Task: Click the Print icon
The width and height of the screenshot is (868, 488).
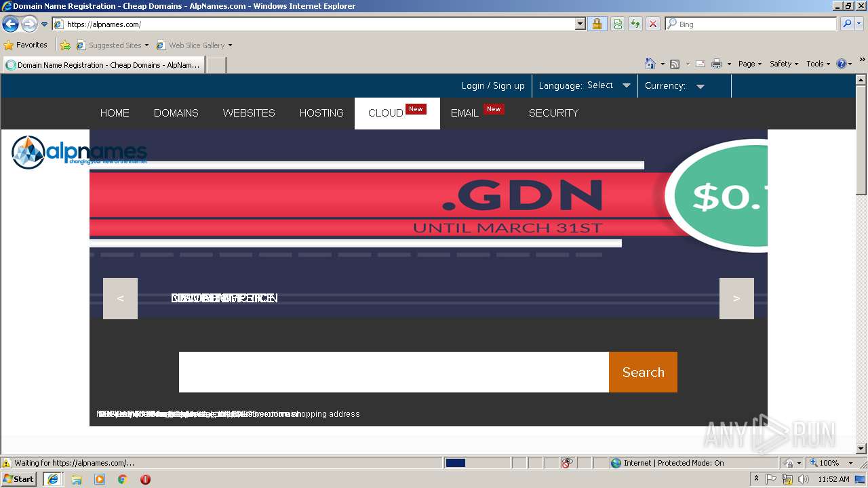Action: (x=717, y=64)
